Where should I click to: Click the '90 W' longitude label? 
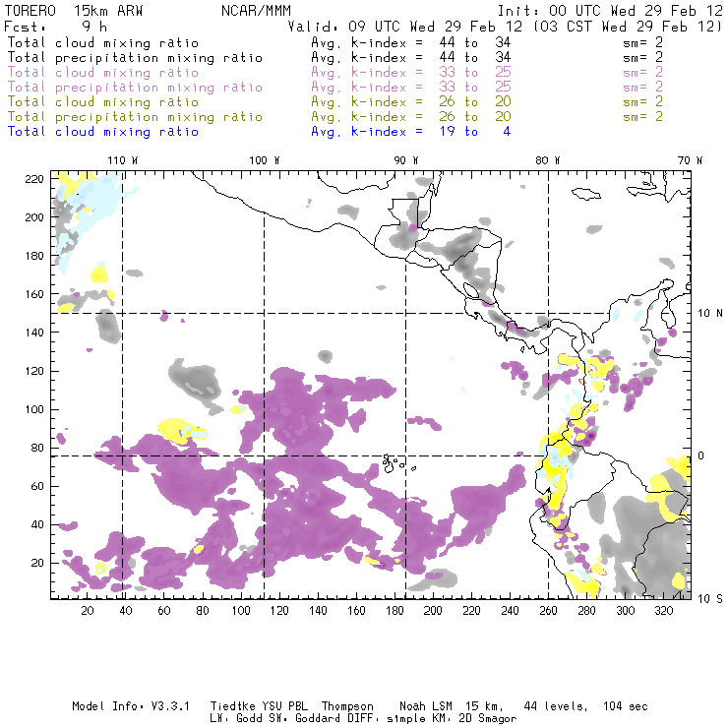coord(406,160)
